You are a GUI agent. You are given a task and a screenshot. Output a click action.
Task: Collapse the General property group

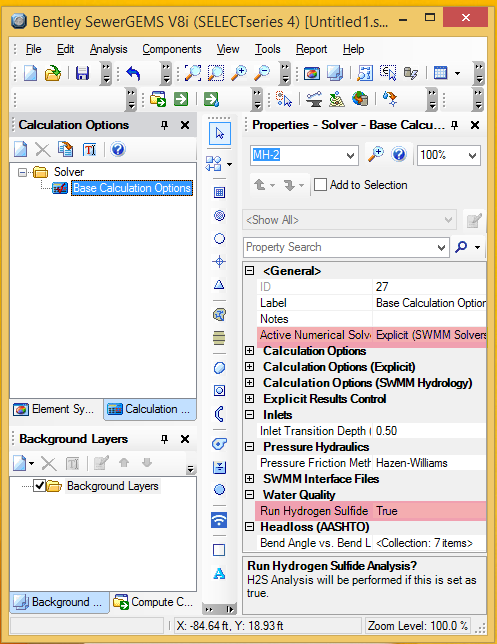point(249,271)
